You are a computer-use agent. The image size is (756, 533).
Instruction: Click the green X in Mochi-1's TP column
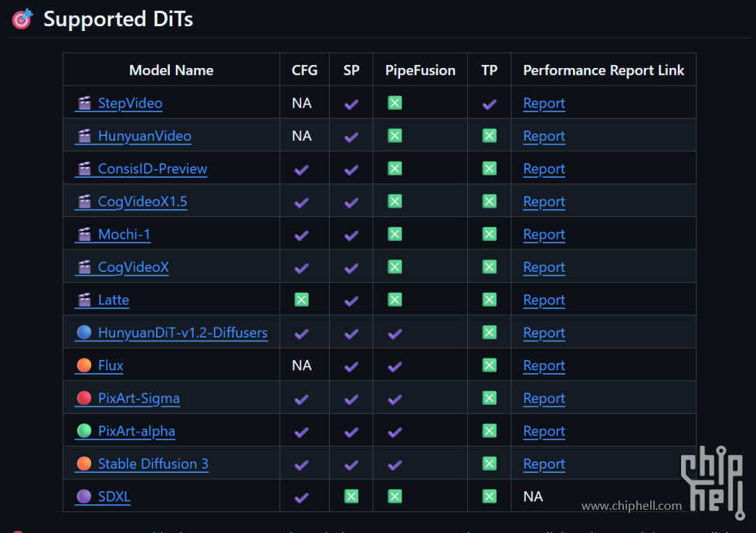490,234
